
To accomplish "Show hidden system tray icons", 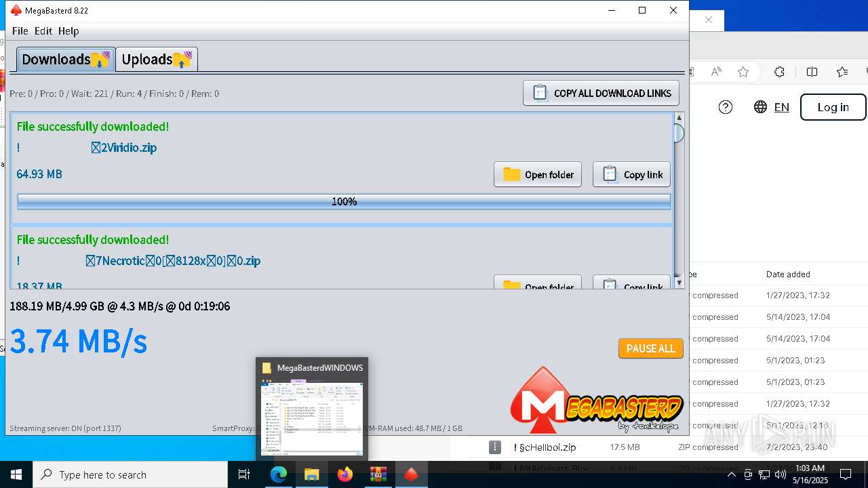I will click(732, 474).
